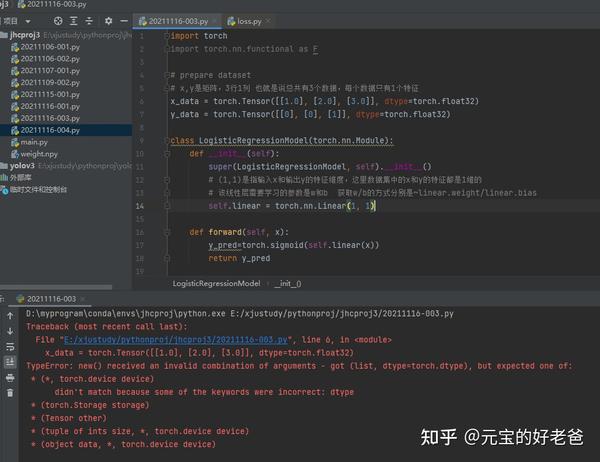Hide the project panel with minus icon

click(124, 21)
